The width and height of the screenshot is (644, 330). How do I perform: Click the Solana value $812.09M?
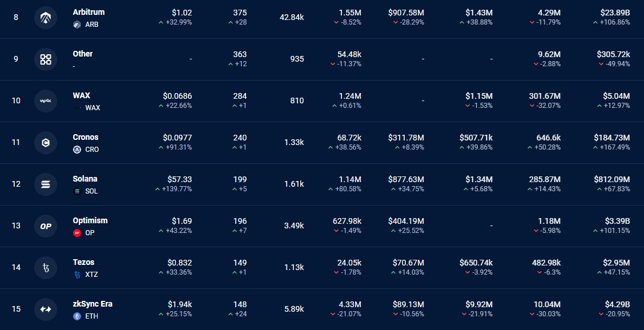point(612,180)
